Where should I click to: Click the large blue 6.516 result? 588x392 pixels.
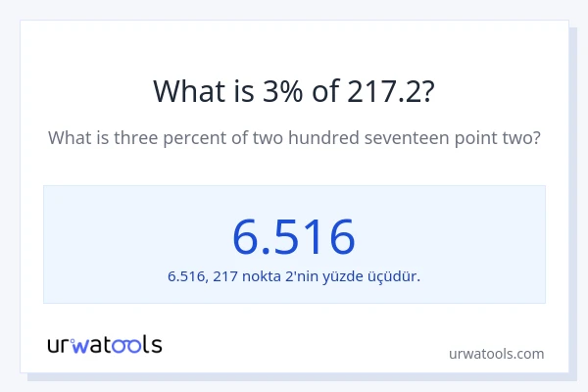[x=294, y=236]
